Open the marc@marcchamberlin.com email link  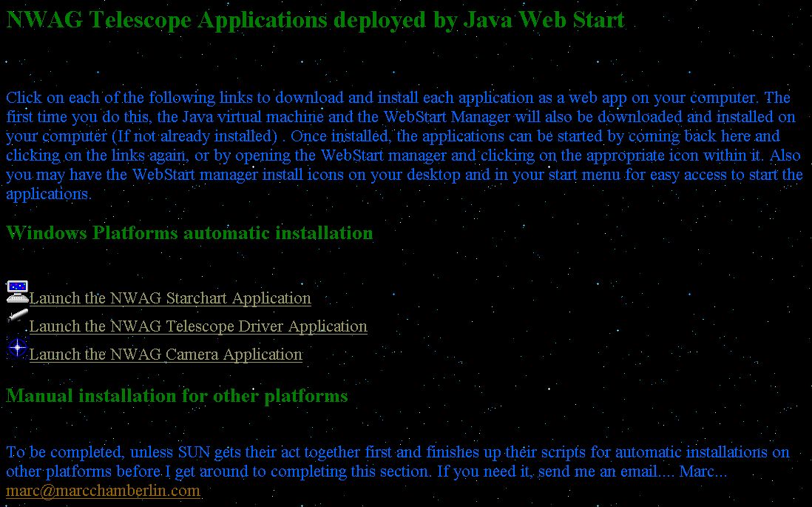coord(103,491)
